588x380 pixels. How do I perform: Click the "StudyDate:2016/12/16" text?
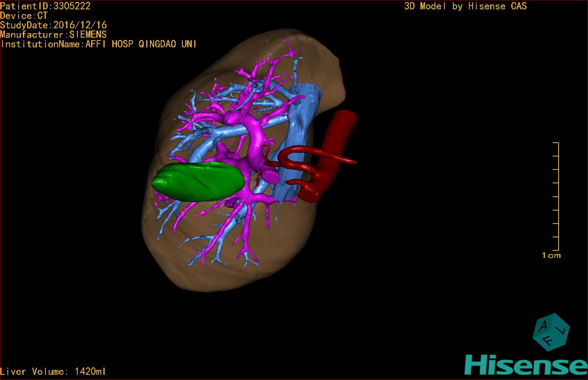pyautogui.click(x=54, y=25)
